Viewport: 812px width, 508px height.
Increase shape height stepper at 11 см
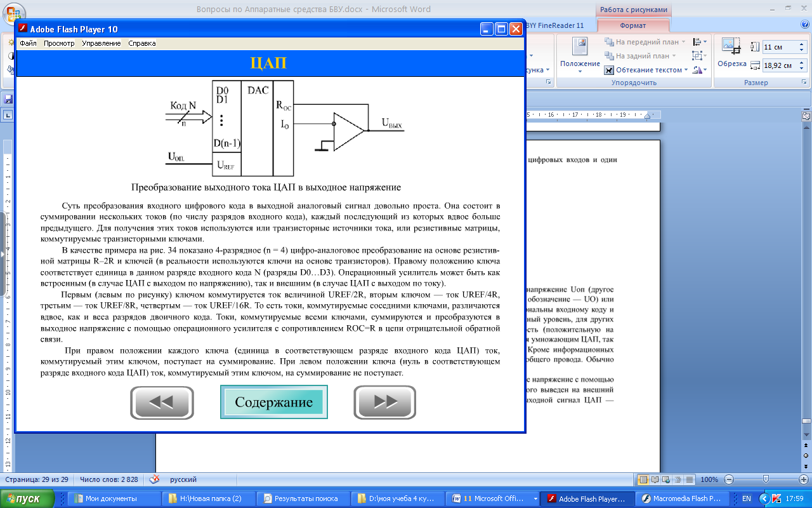(x=802, y=44)
